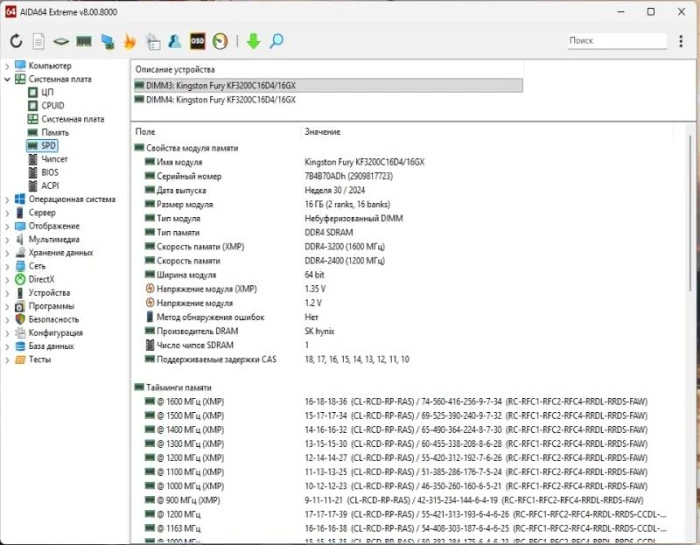Select the Скорость памяти (XMP) row
700x545 pixels.
click(402, 247)
